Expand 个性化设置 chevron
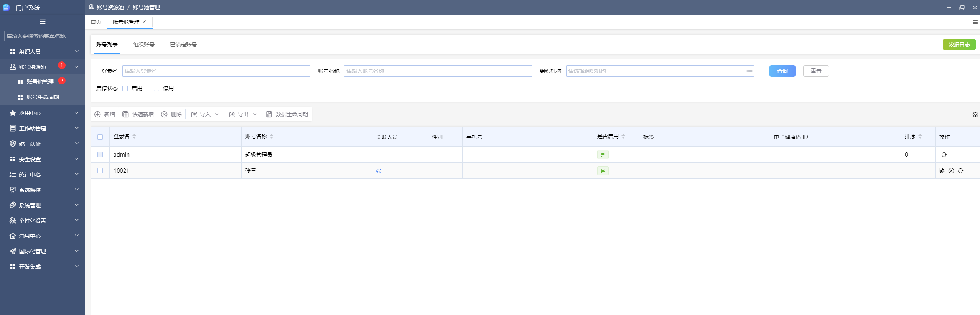The image size is (980, 315). click(x=77, y=220)
